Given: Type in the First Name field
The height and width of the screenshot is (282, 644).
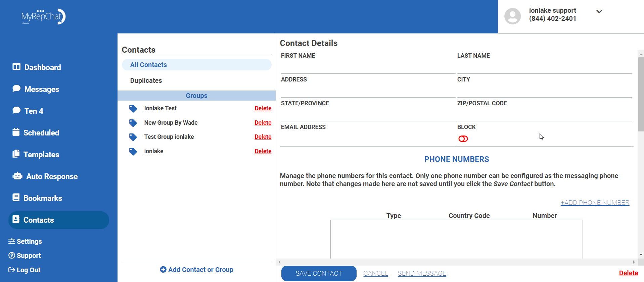Looking at the screenshot, I should (368, 67).
